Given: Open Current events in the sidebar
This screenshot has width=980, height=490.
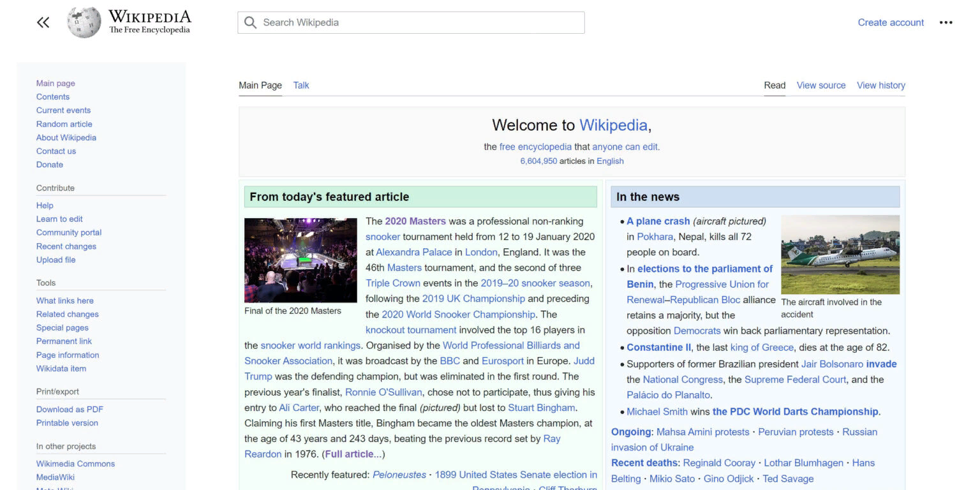Looking at the screenshot, I should point(63,110).
